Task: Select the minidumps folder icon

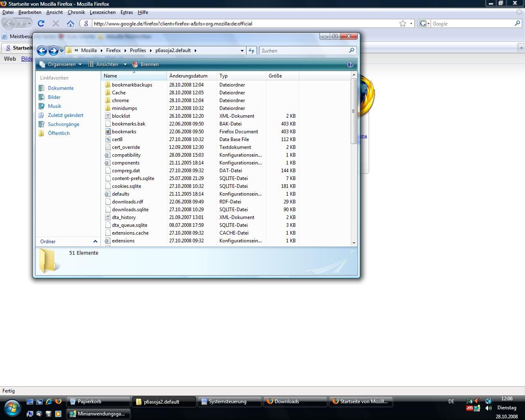Action: click(x=108, y=108)
